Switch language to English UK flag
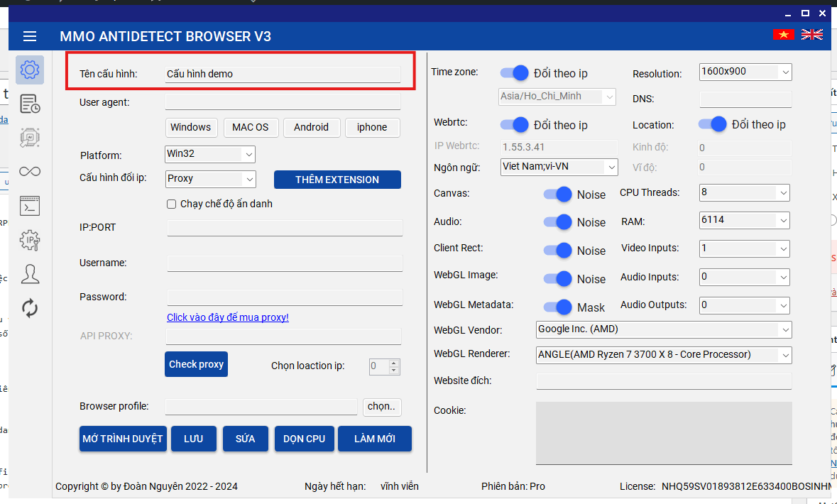837x504 pixels. [812, 35]
